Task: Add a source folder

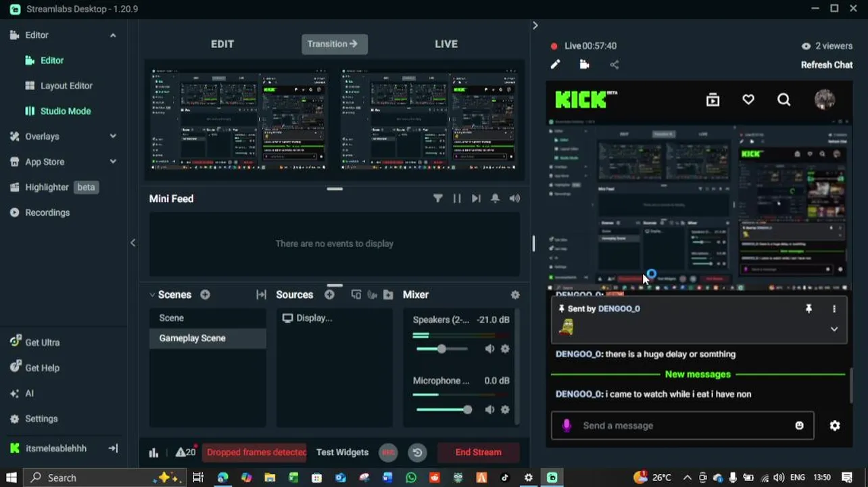Action: 388,294
